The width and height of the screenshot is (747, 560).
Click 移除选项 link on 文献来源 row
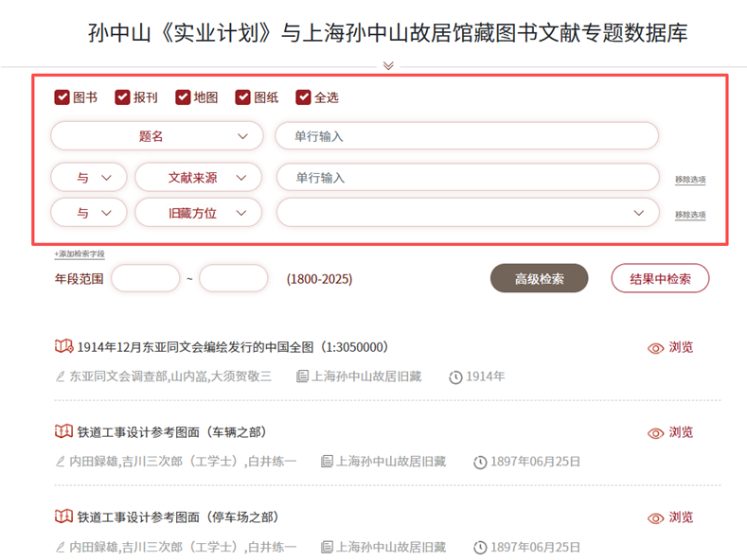pos(690,180)
